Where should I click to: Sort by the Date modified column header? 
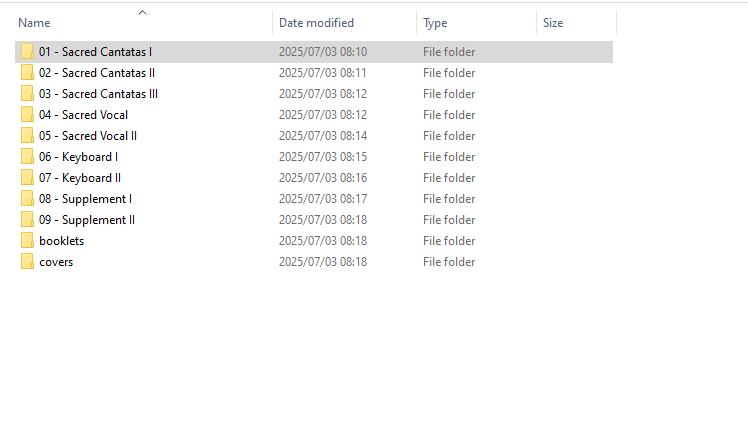[316, 23]
